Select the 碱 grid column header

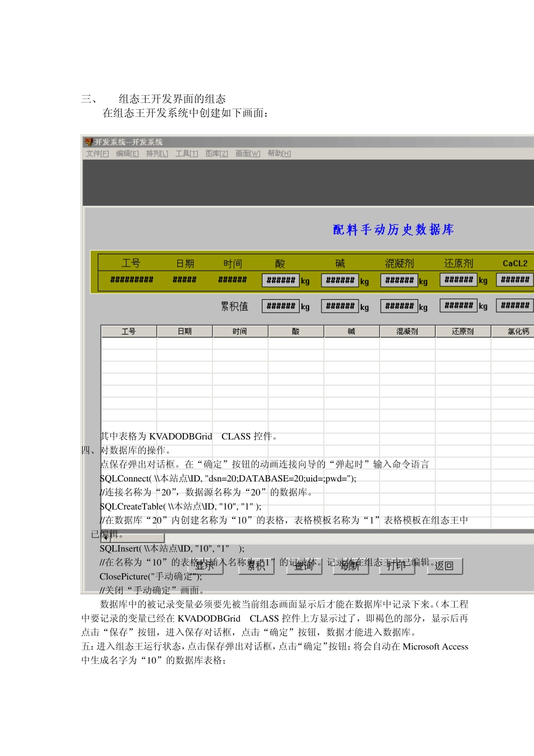(x=351, y=331)
